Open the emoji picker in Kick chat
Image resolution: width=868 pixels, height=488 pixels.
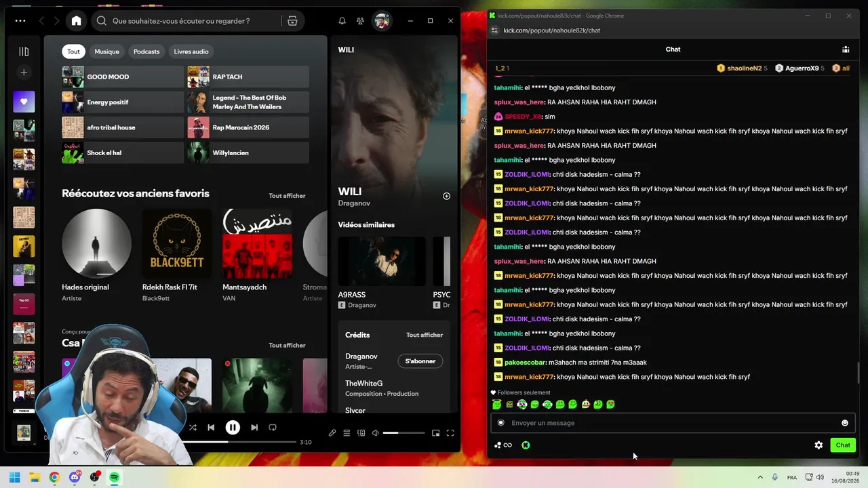click(845, 423)
